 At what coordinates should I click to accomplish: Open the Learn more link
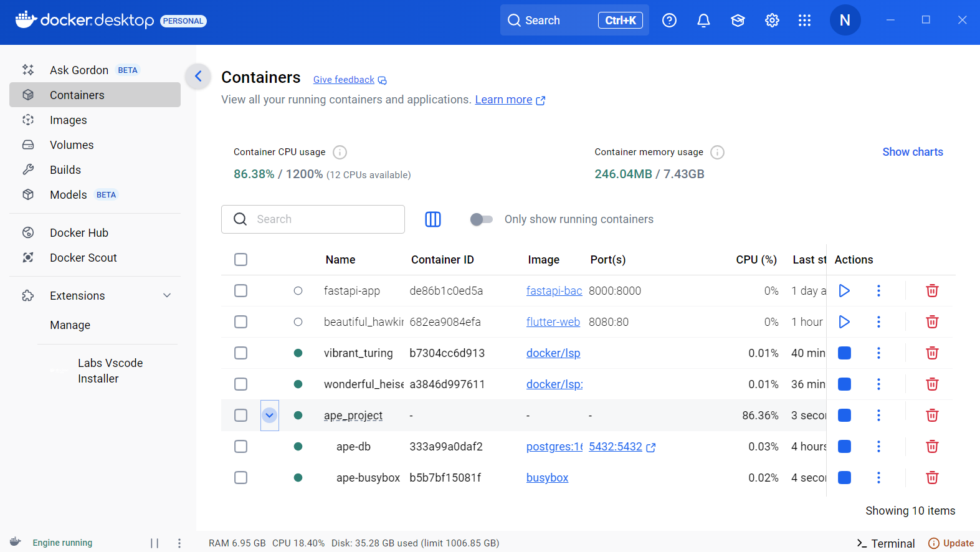point(510,100)
